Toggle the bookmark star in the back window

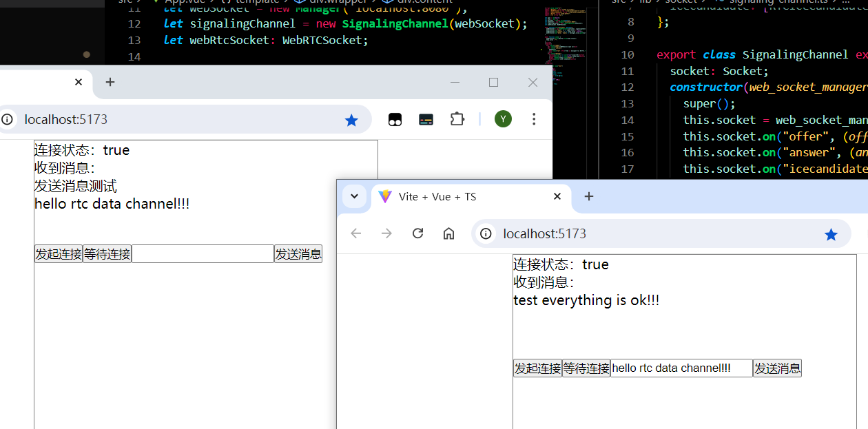coord(352,119)
